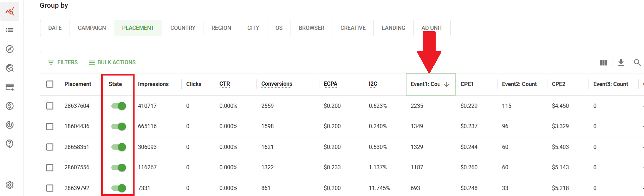Switch grouping to CAMPAIGN
The height and width of the screenshot is (196, 644).
point(92,28)
